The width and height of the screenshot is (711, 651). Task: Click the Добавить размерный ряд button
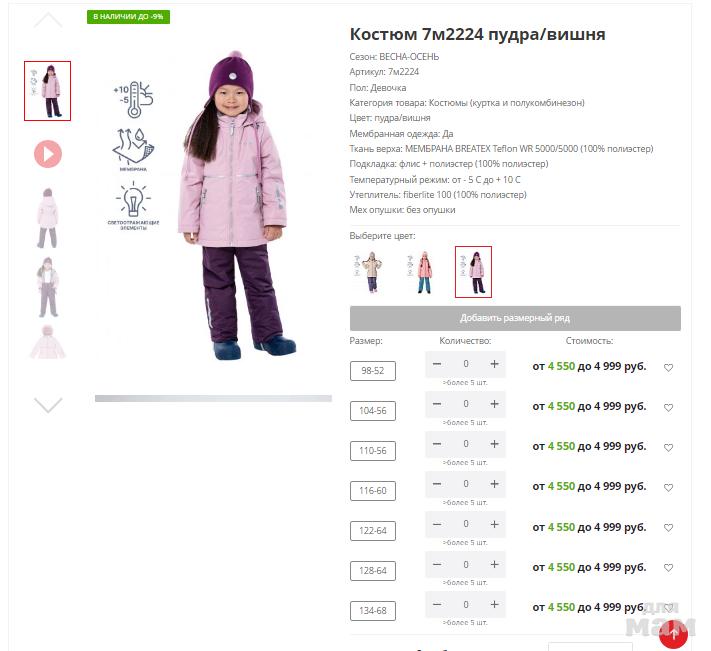point(515,318)
